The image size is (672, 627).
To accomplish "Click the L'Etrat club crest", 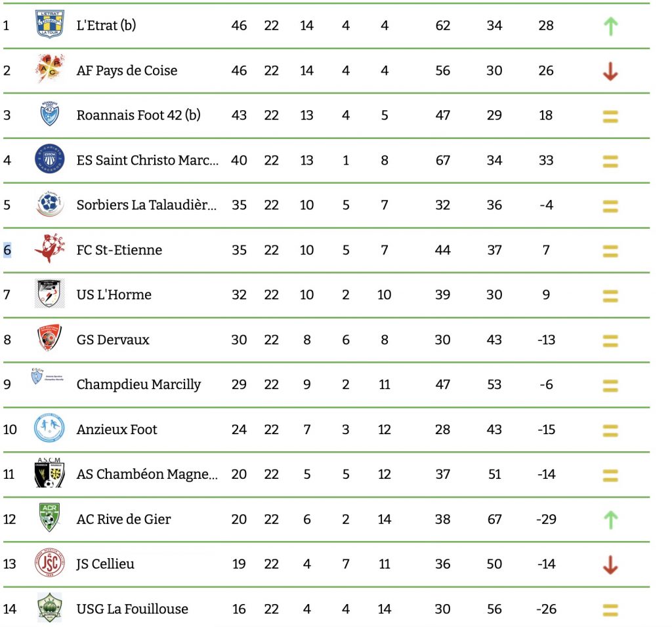I will 49,24.
